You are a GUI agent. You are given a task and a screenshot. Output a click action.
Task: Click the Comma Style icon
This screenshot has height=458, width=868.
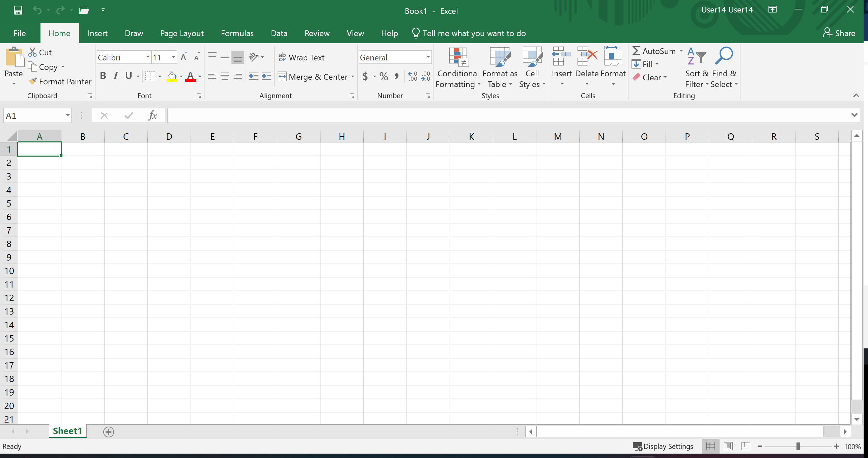(397, 76)
